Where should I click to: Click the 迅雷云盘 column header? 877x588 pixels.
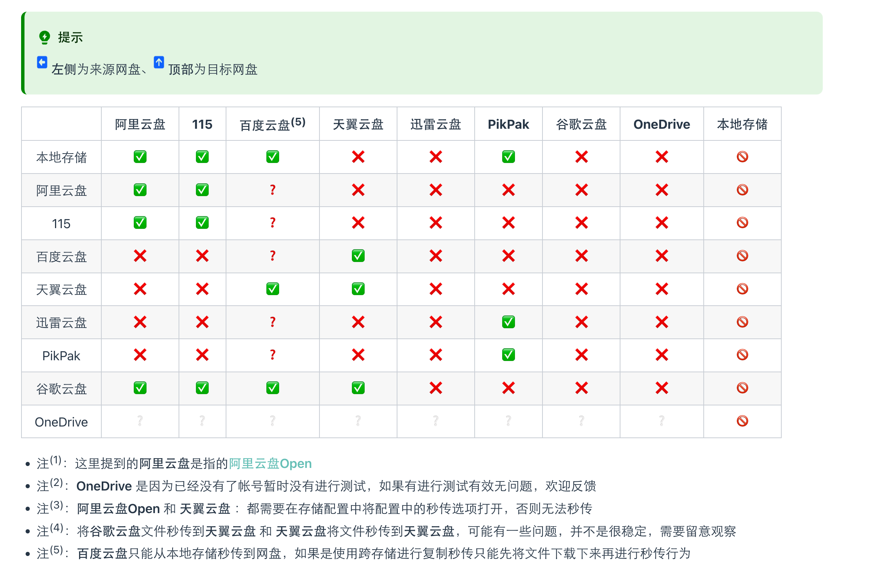(x=436, y=124)
